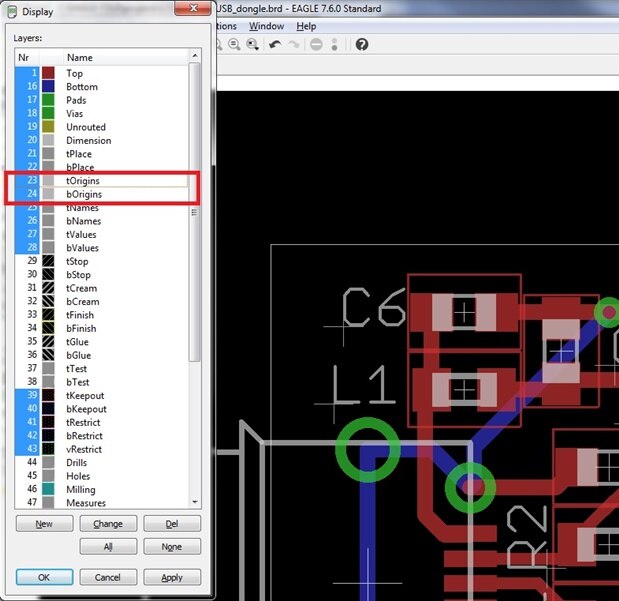Select the tPlace layer row
The width and height of the screenshot is (619, 601).
click(x=102, y=154)
